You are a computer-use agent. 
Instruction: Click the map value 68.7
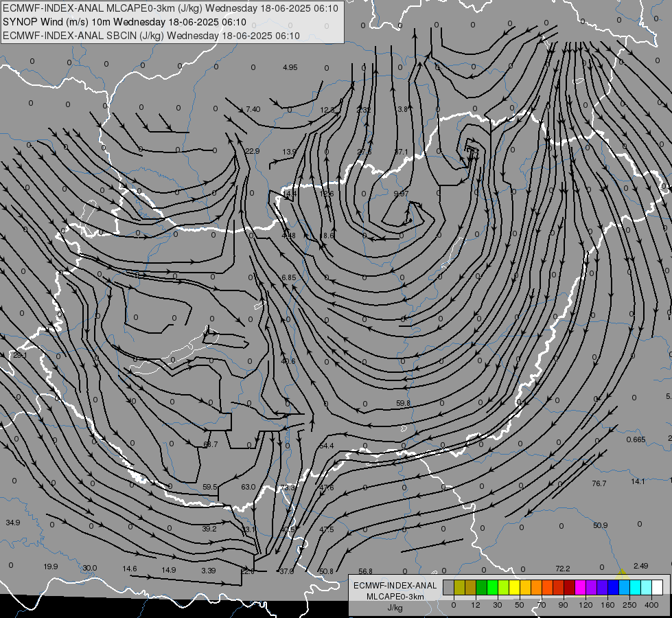[x=211, y=444]
